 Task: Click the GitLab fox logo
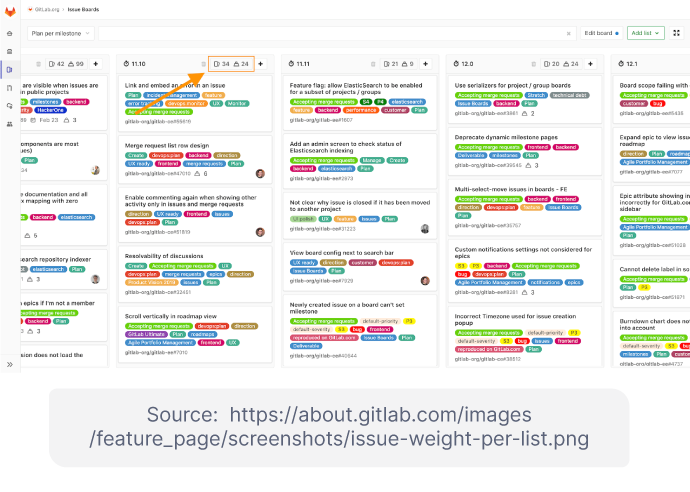[x=10, y=11]
